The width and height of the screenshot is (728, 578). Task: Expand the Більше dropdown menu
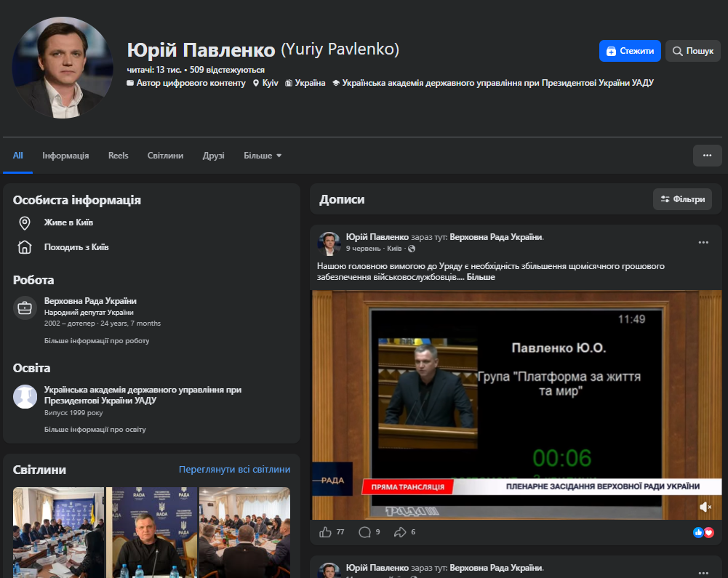coord(263,156)
